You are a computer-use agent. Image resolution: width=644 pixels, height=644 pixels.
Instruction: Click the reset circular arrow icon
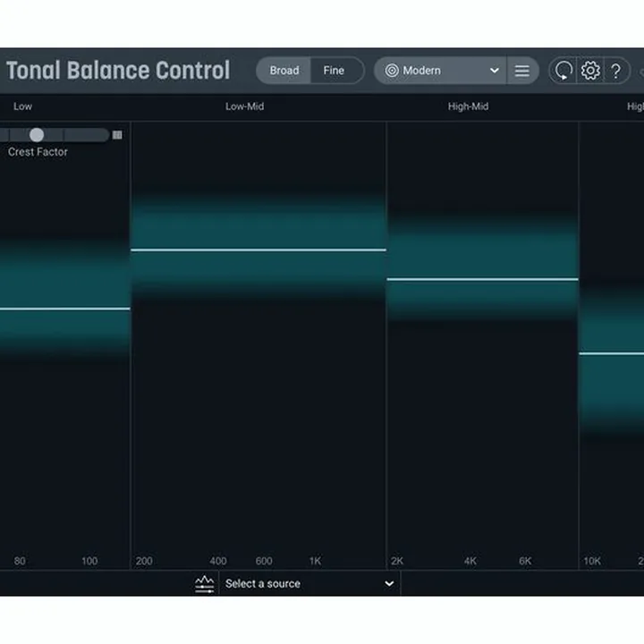563,71
